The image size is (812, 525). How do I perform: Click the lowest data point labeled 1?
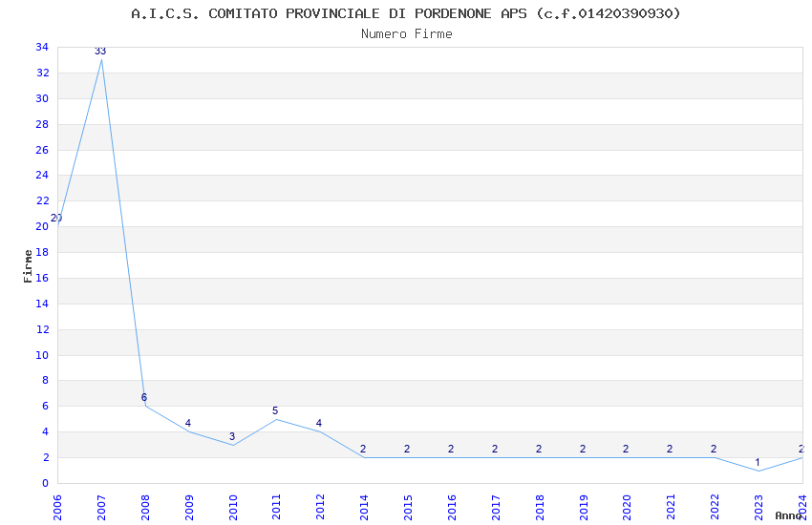pyautogui.click(x=759, y=471)
